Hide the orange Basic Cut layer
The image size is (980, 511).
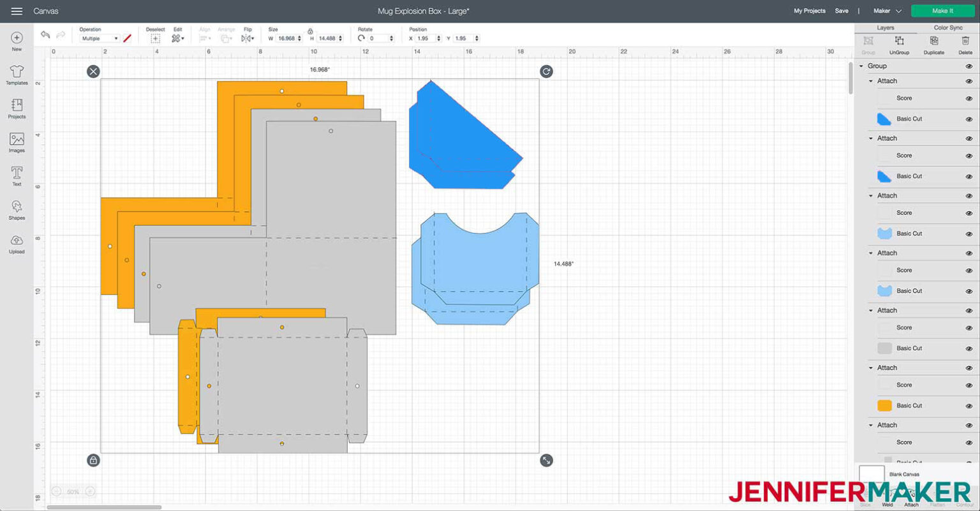click(x=969, y=406)
